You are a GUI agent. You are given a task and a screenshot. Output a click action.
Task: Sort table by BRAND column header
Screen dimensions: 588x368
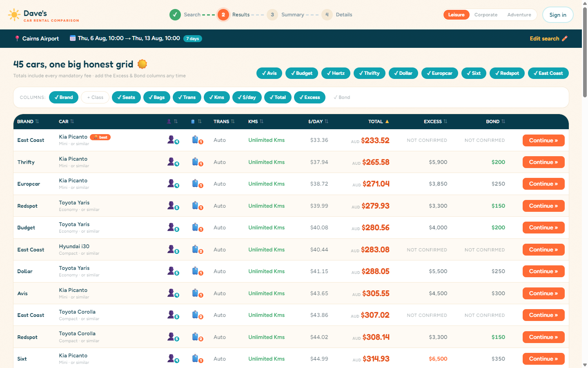pos(28,121)
